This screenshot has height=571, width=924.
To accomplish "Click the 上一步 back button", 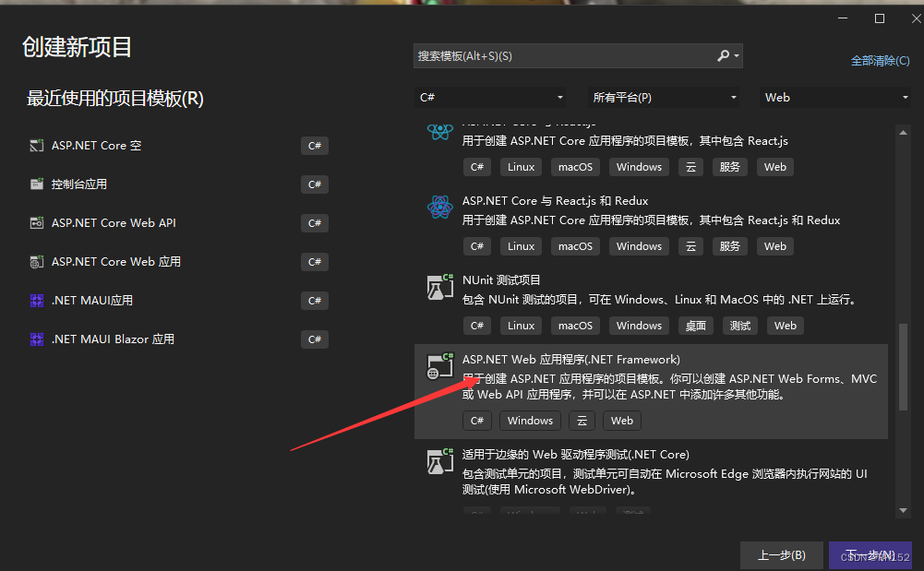I will pyautogui.click(x=782, y=555).
